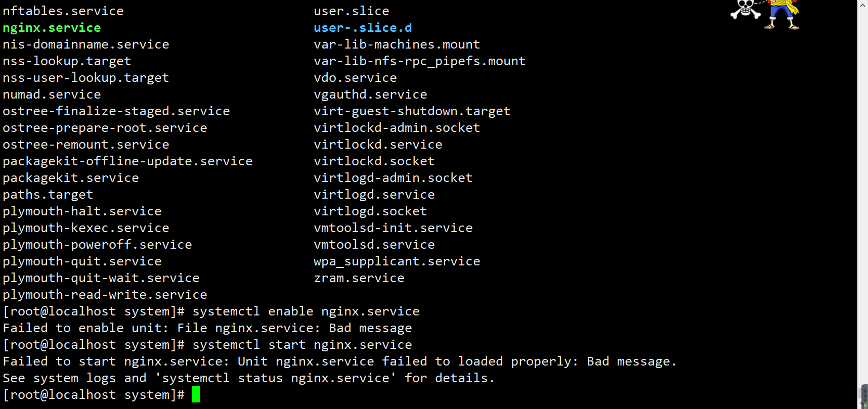Click the virt-guest-shutdown.target entry
Image resolution: width=868 pixels, height=409 pixels.
click(x=412, y=112)
